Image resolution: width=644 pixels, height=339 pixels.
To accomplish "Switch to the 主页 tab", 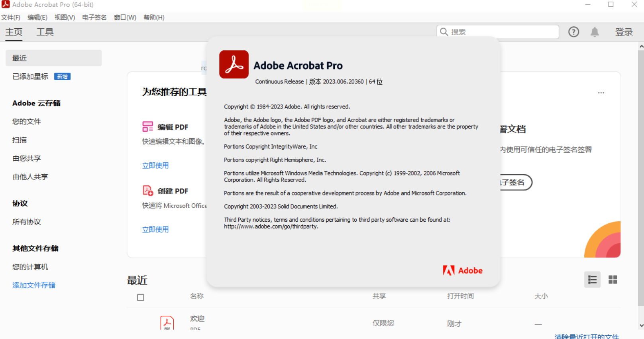I will pos(14,32).
